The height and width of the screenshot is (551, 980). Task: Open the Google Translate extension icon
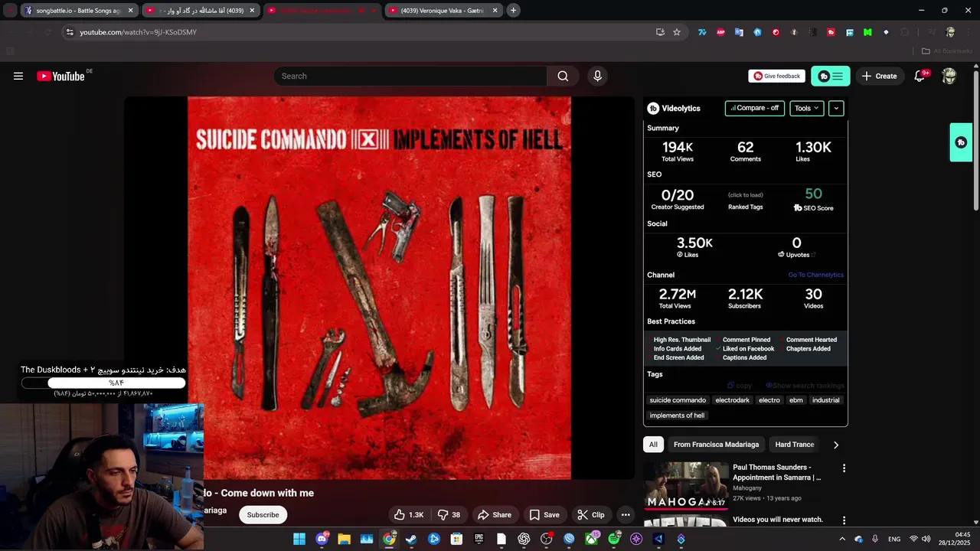(x=739, y=32)
